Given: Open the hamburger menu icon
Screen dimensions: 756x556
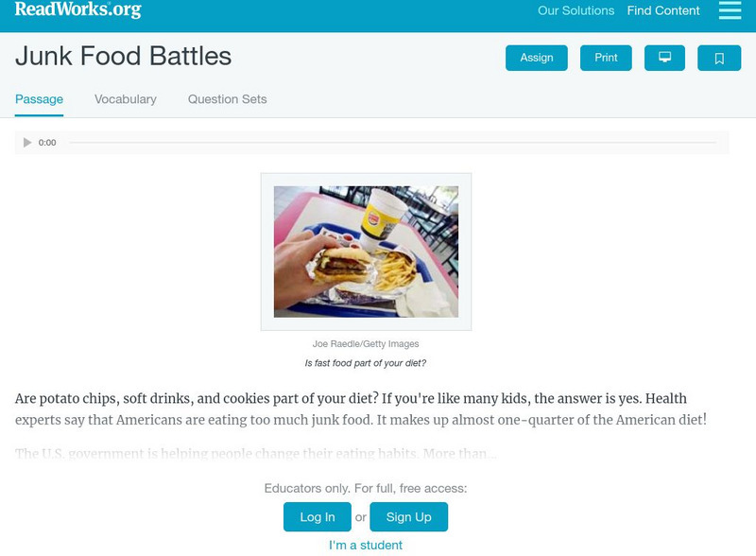Looking at the screenshot, I should (730, 10).
